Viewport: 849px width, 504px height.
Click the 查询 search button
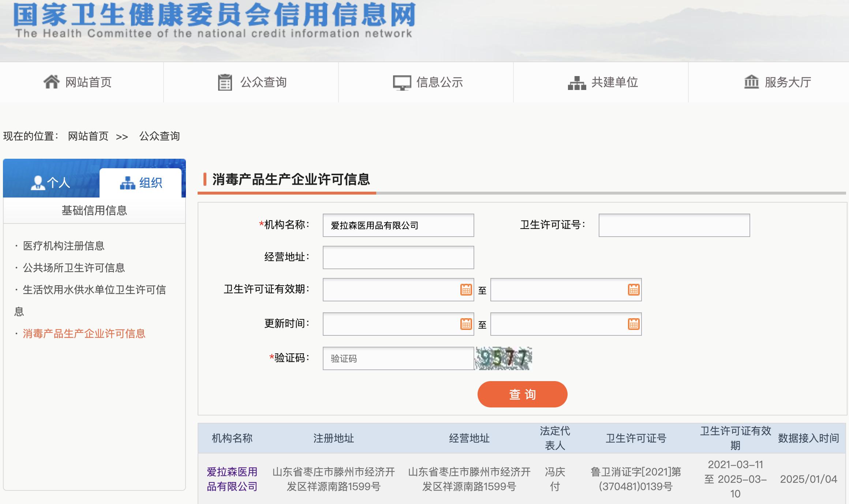coord(522,394)
